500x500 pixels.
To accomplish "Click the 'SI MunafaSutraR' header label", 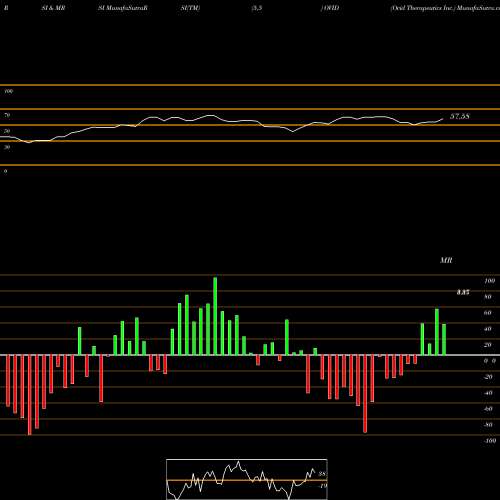I will (123, 8).
